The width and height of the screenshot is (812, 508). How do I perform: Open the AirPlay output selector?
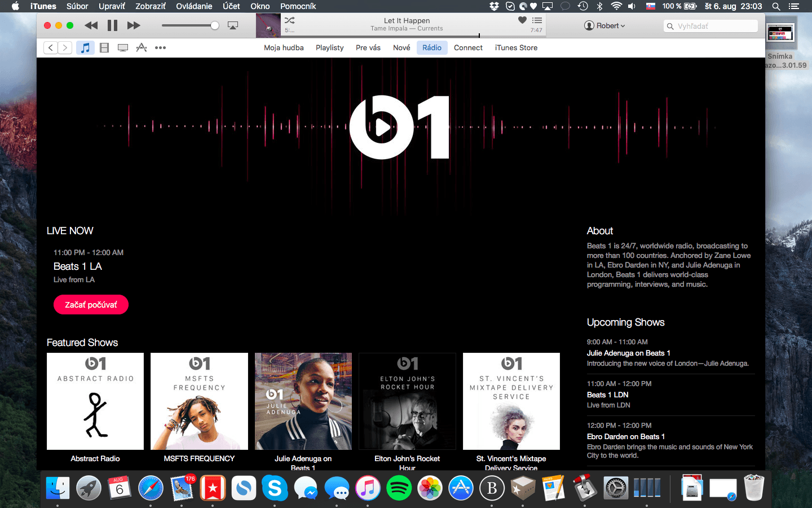click(x=232, y=25)
